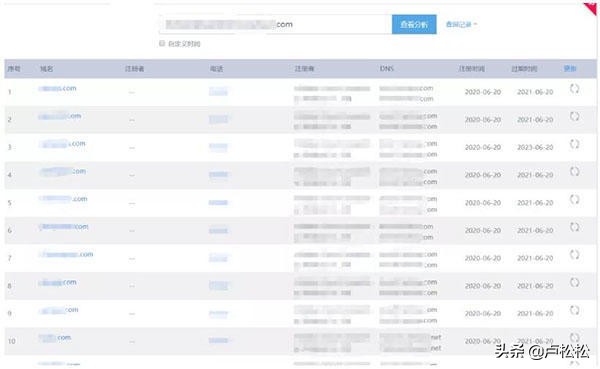Open the domain link in row 5
Image resolution: width=600 pixels, height=369 pixels.
click(63, 199)
